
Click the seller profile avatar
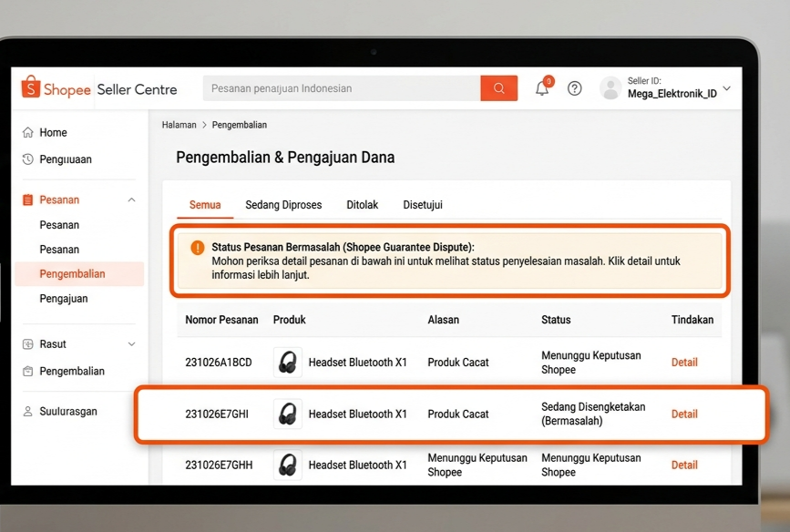click(610, 88)
